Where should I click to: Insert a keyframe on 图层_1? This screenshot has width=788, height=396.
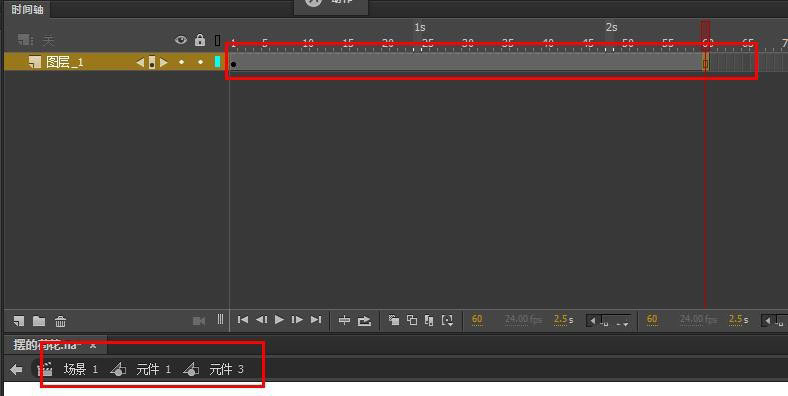[152, 62]
